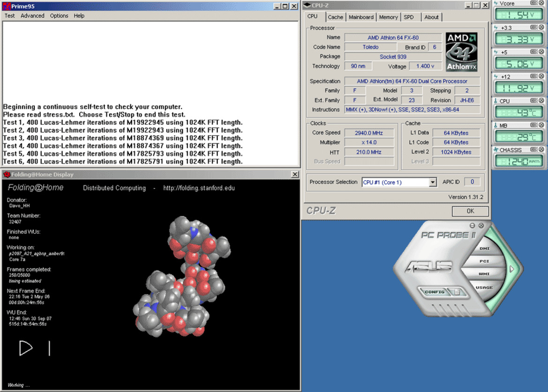Viewport: 548px width, 392px height.
Task: Click the Vcore lightning bolt icon
Action: 496,3
